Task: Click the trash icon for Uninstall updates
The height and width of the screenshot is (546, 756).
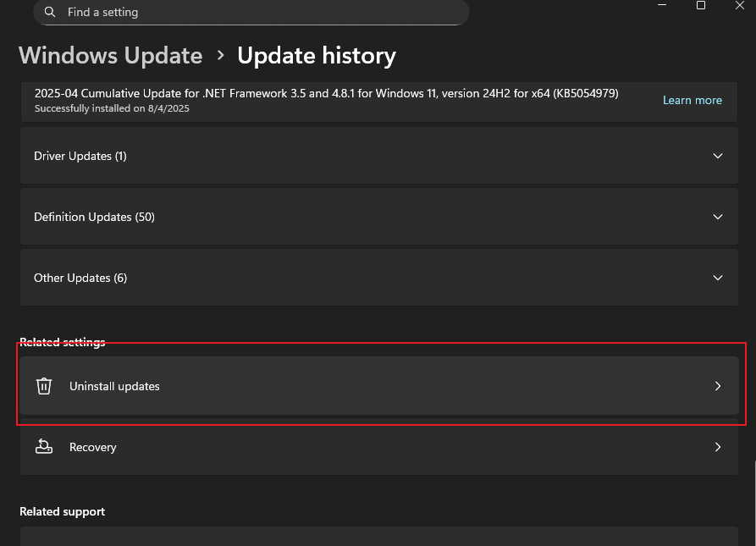Action: pos(44,386)
